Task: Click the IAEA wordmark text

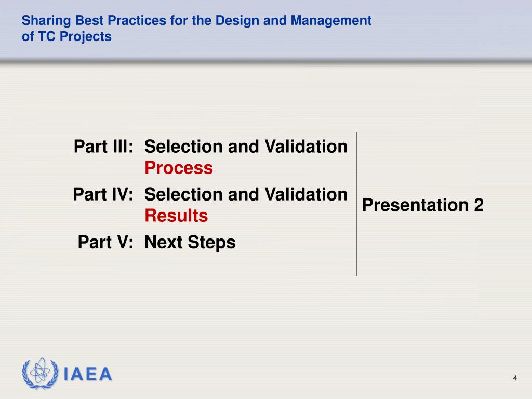Action: [88, 374]
